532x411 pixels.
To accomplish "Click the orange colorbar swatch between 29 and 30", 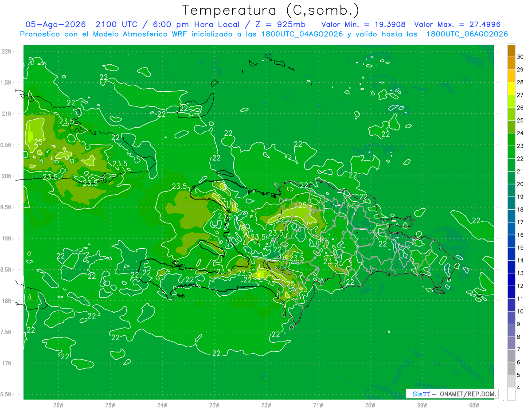I will 511,63.
